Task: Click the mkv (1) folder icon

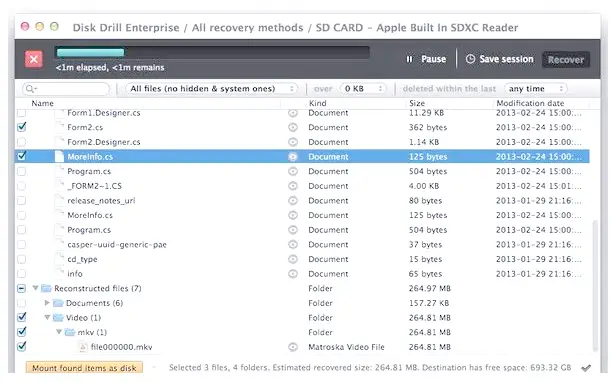Action: (x=70, y=332)
